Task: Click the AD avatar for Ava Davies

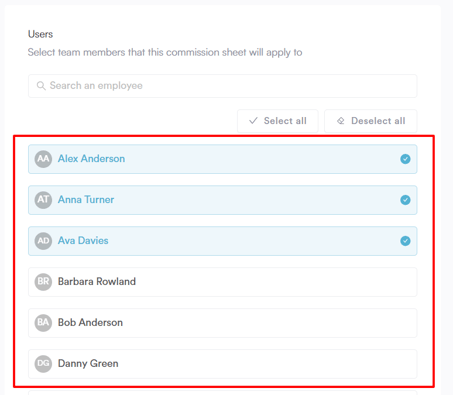Action: [43, 241]
